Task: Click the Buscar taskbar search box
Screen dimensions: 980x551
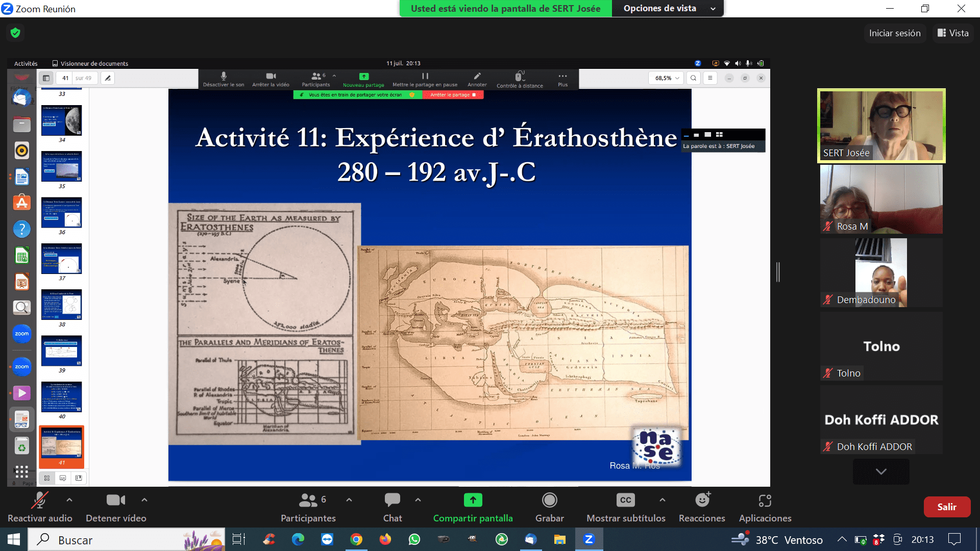Action: [x=127, y=540]
